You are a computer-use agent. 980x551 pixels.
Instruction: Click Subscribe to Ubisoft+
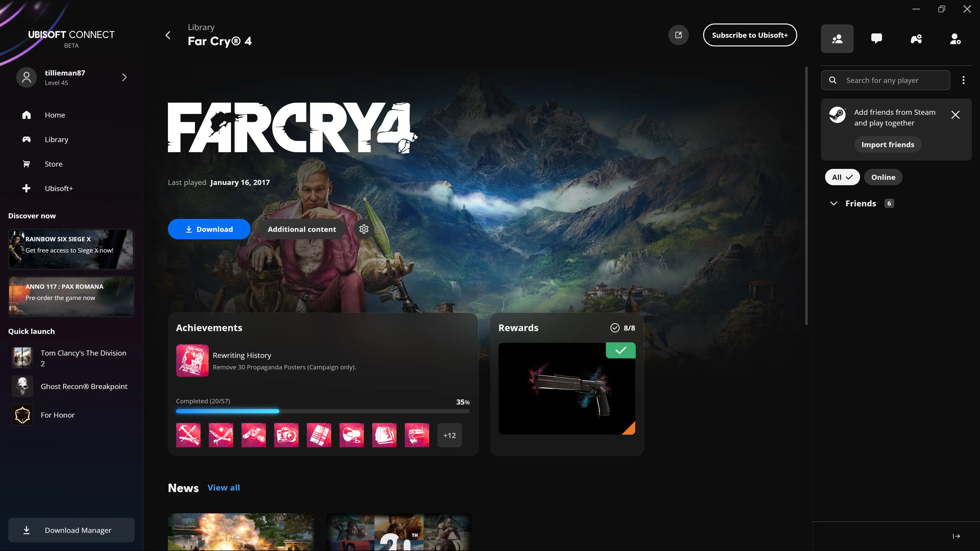[x=750, y=35]
